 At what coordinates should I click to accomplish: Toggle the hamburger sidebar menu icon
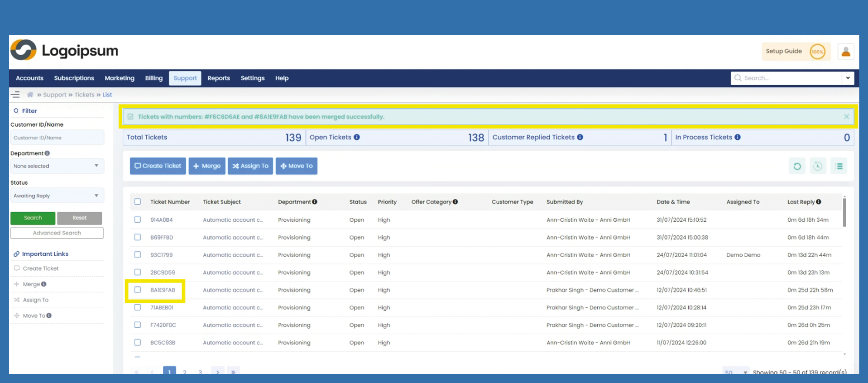tap(15, 95)
